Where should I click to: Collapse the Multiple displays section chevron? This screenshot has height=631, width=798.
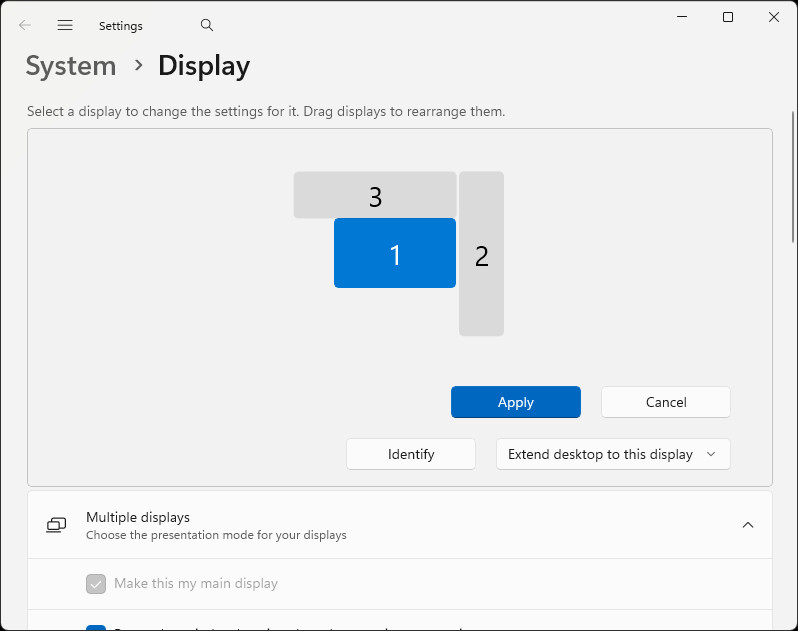coord(747,525)
